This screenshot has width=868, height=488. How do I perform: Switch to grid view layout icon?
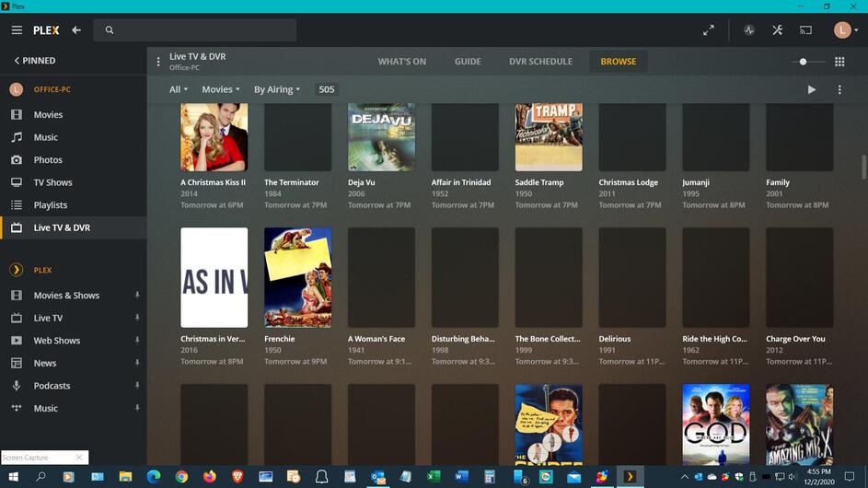[839, 62]
